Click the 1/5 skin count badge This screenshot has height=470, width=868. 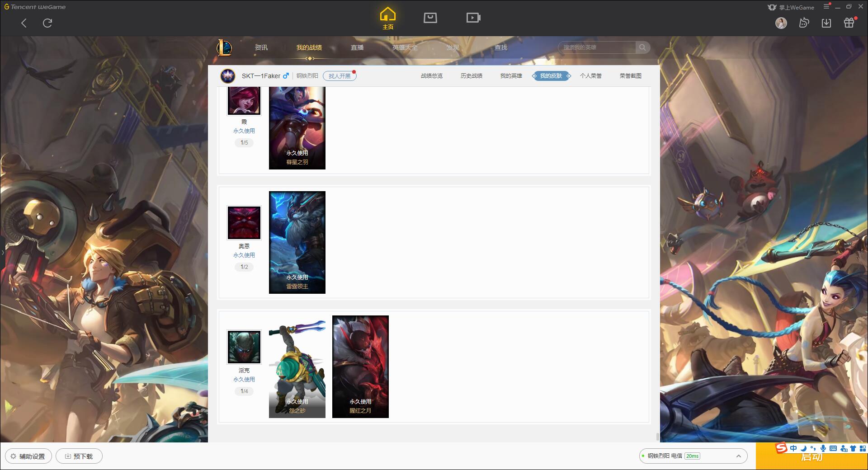pyautogui.click(x=244, y=143)
